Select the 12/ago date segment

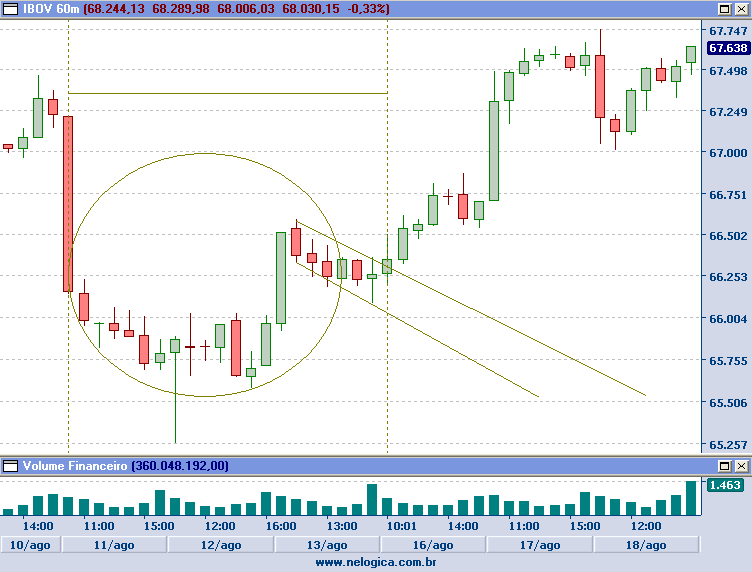click(x=220, y=545)
